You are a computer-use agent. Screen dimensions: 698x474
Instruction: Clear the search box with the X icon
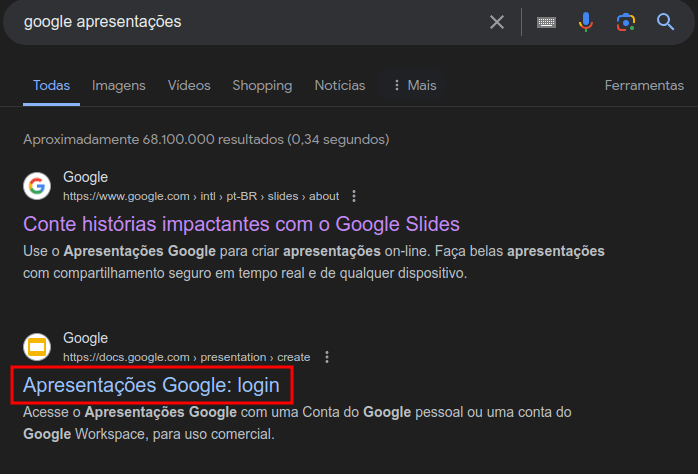coord(497,22)
